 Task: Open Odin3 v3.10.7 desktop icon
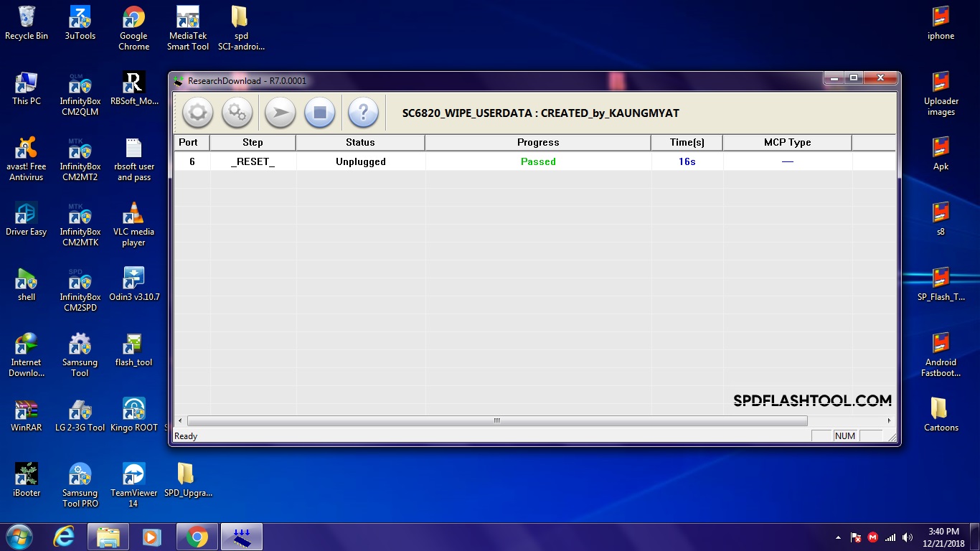[134, 284]
